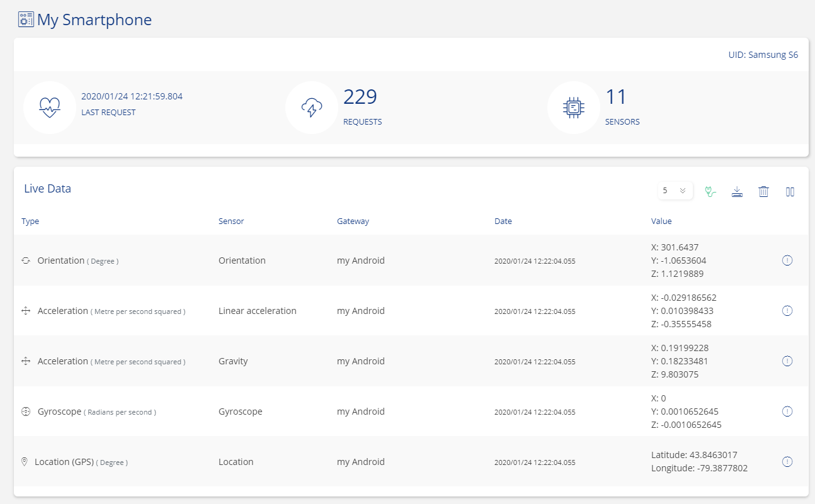Open info icon for Location row
The height and width of the screenshot is (504, 815).
(787, 462)
